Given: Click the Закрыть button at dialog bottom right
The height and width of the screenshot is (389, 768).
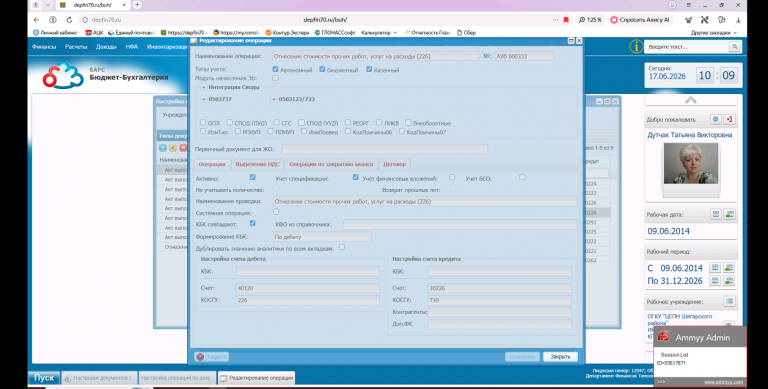Looking at the screenshot, I should 560,357.
